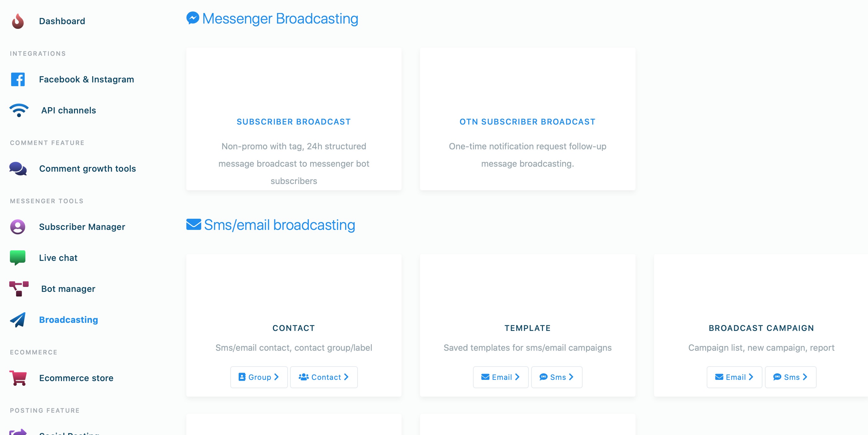Click the Broadcasting menu item
The image size is (868, 435).
[68, 319]
